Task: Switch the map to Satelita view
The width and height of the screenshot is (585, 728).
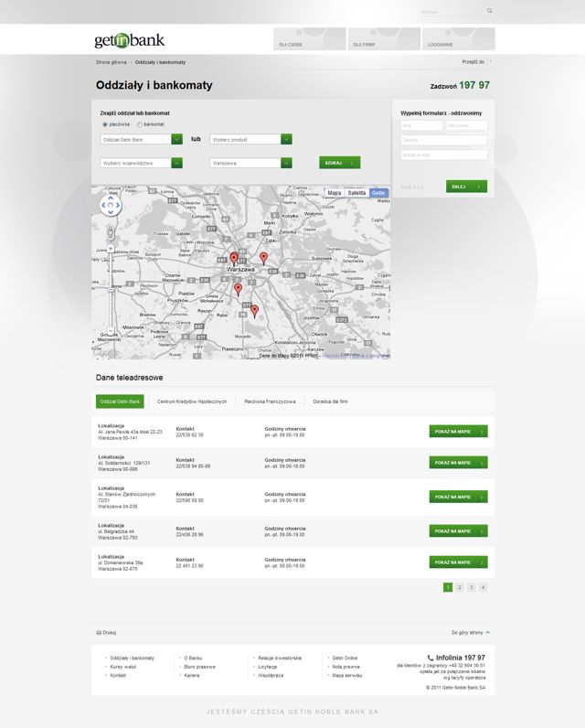Action: [356, 193]
